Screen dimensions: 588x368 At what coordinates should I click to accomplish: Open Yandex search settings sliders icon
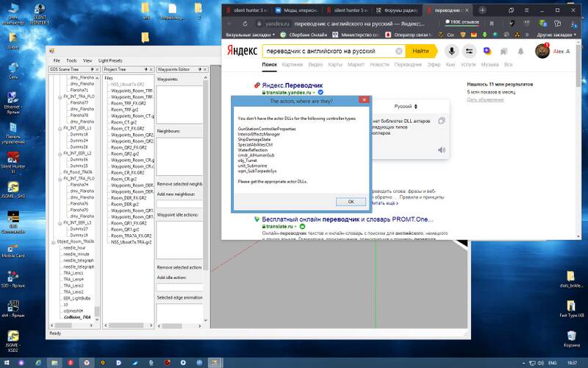pos(469,51)
